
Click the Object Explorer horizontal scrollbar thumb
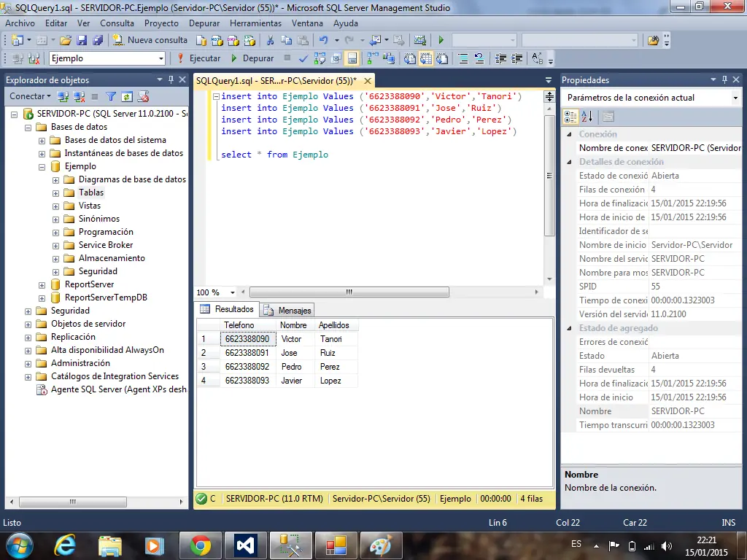[x=73, y=502]
